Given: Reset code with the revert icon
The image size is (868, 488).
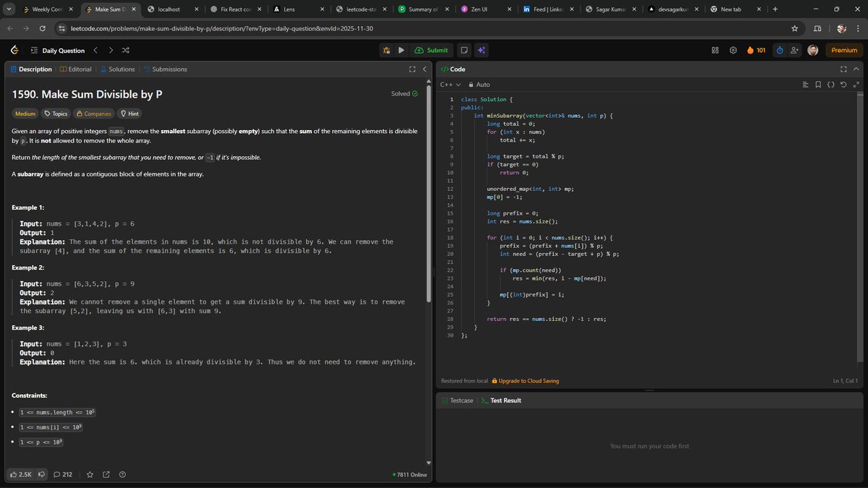Looking at the screenshot, I should click(843, 84).
